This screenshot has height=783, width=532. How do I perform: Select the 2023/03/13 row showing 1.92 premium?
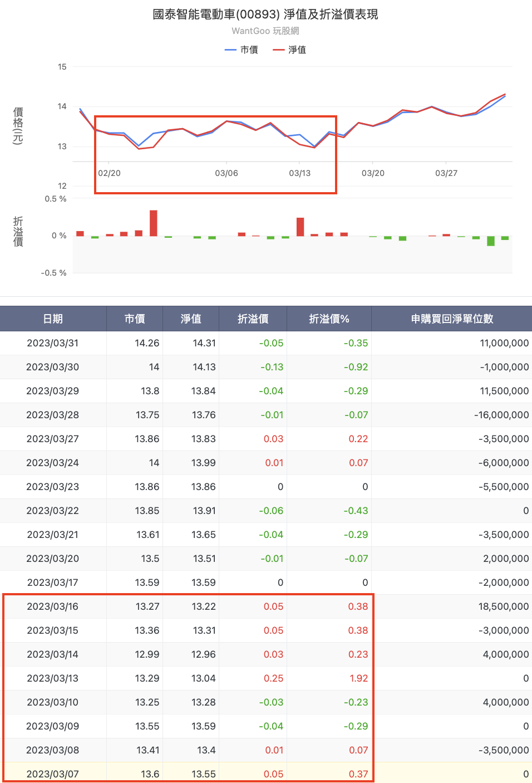pos(266,678)
